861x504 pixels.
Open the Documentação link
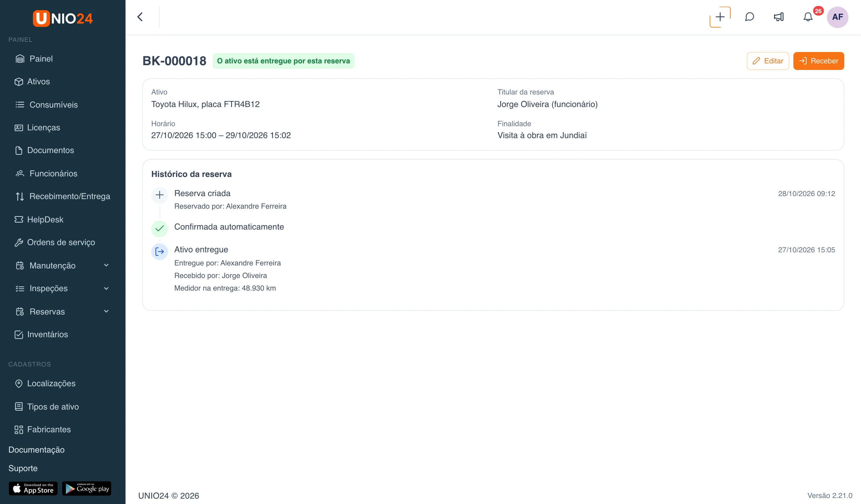[36, 450]
